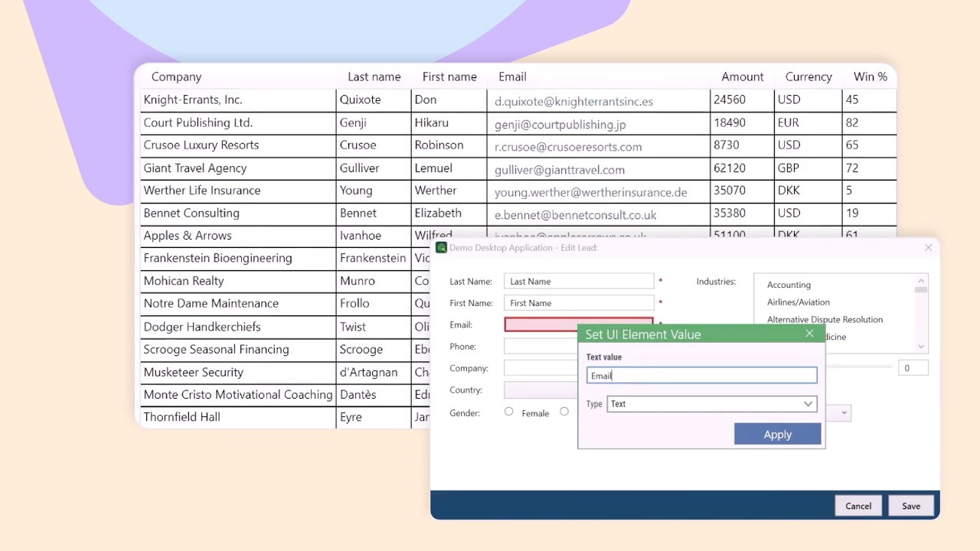Click the Knight-Errants, Inc. company cell

pos(238,100)
